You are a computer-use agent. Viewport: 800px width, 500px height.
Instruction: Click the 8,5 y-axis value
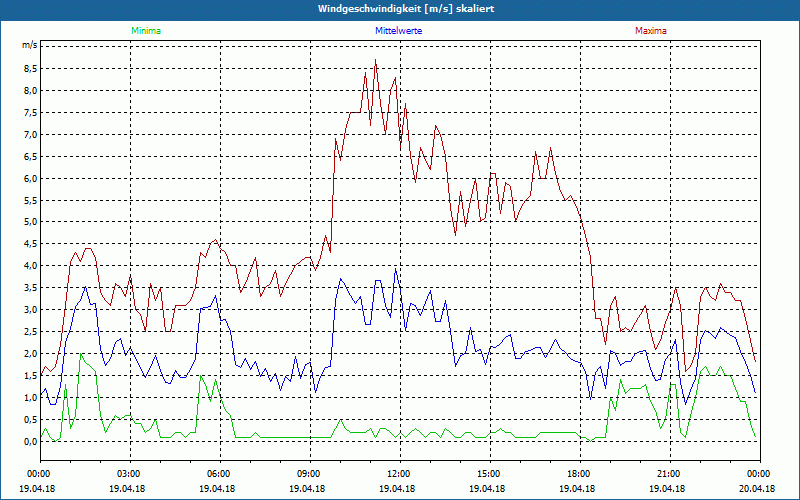pos(29,69)
